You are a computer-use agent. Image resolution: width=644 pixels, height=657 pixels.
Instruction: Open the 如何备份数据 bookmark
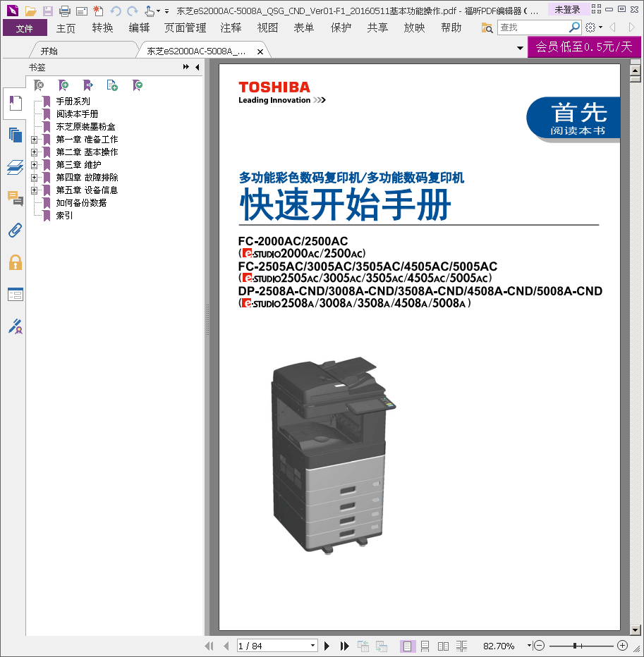81,203
